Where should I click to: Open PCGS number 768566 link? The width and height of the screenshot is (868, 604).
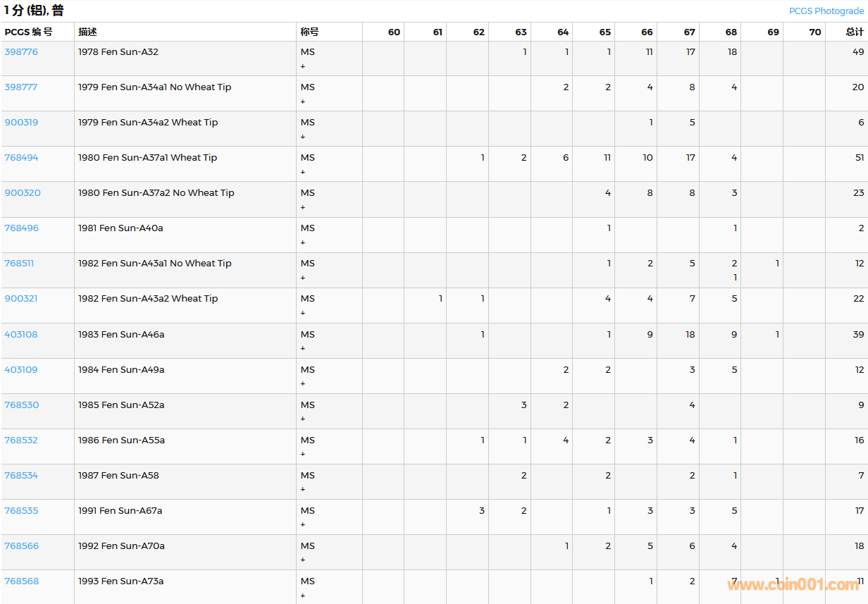pos(21,546)
